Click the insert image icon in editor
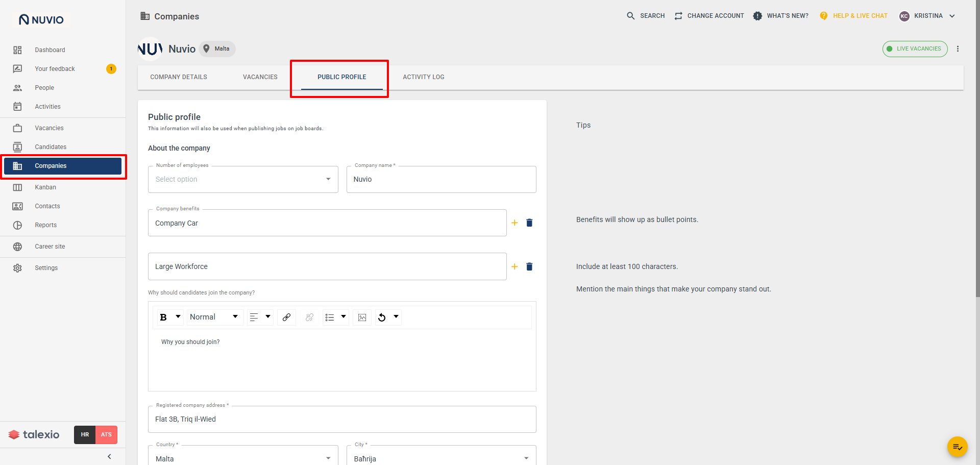 [x=362, y=317]
